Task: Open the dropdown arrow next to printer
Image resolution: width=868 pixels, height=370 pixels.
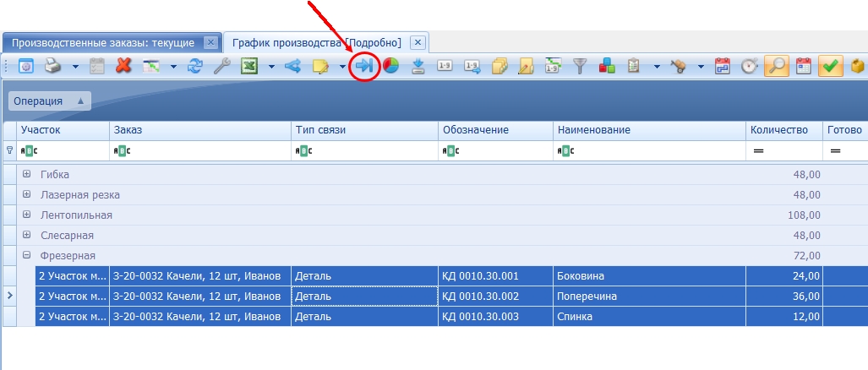Action: [75, 67]
